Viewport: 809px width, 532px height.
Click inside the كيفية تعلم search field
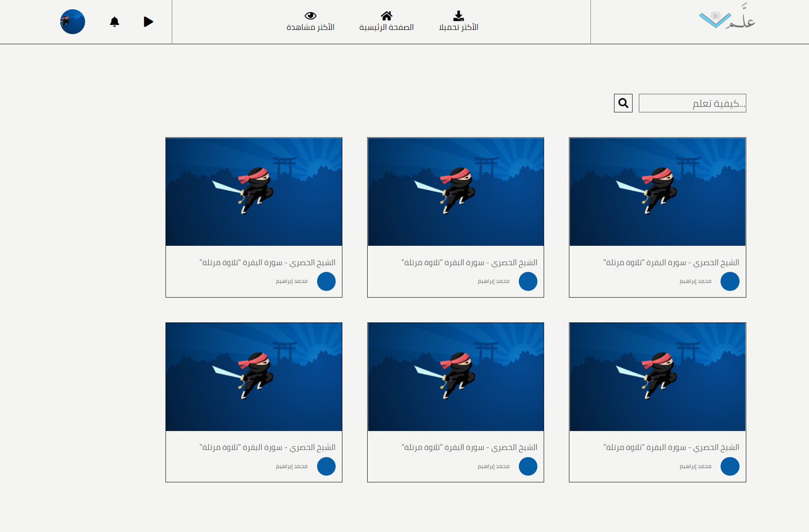coord(692,103)
